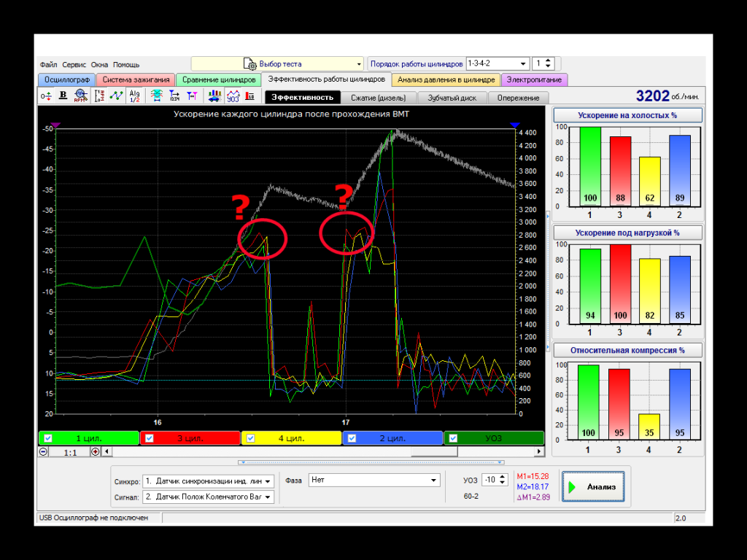Click the cyan waveform smoothing icon
The image size is (747, 560).
(x=156, y=96)
